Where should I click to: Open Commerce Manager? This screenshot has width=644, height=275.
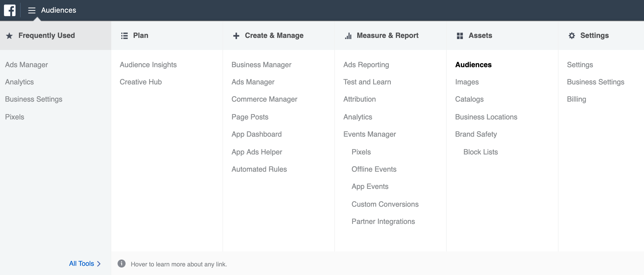tap(264, 99)
